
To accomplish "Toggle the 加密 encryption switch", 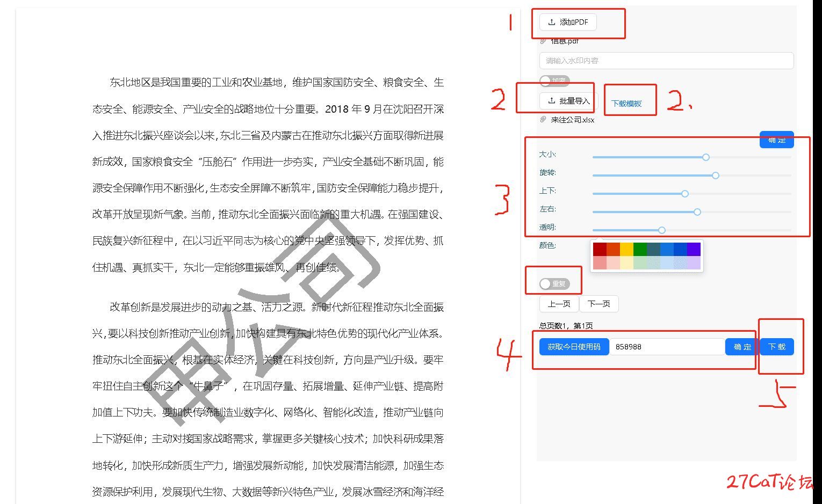I will click(x=554, y=81).
